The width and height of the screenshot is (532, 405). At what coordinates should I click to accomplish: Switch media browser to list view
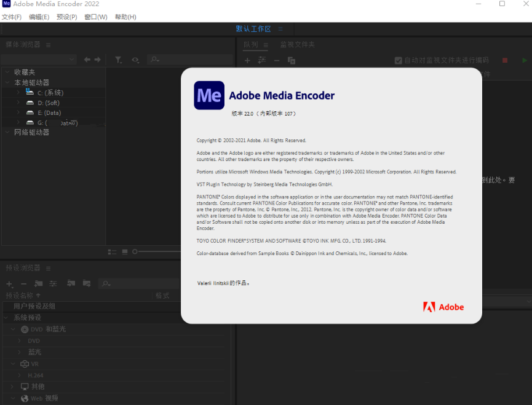coord(113,252)
